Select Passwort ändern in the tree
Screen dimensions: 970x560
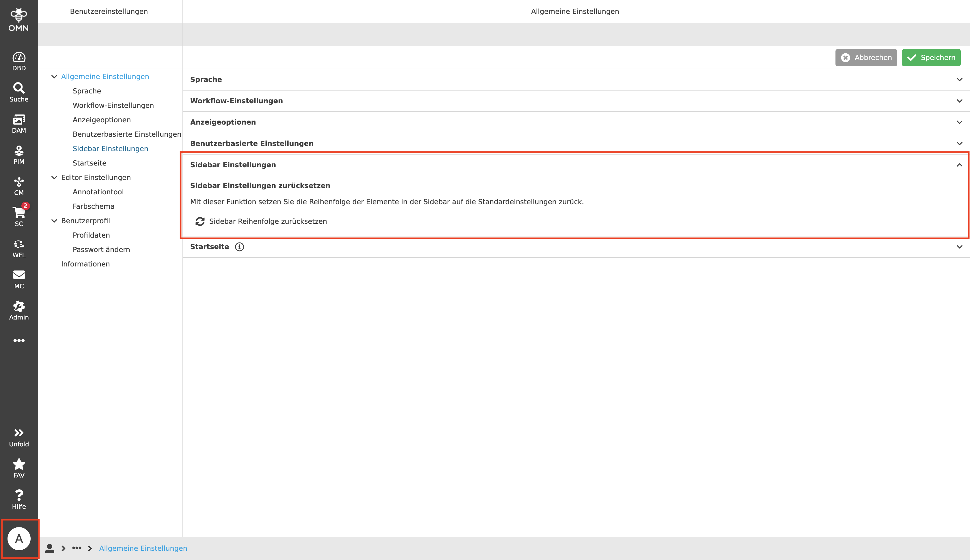101,250
